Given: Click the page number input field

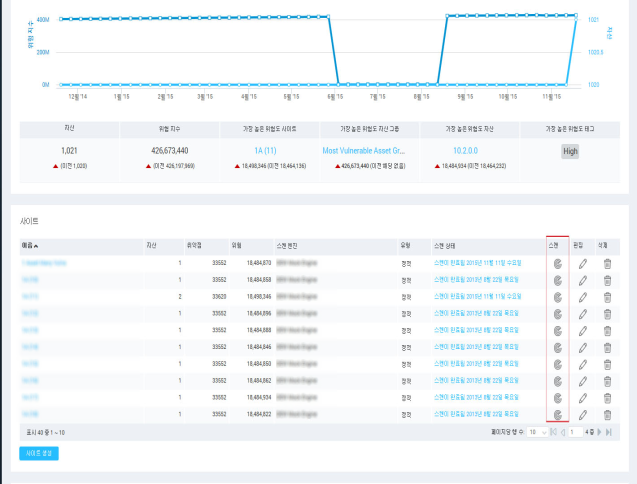Looking at the screenshot, I should pos(576,432).
